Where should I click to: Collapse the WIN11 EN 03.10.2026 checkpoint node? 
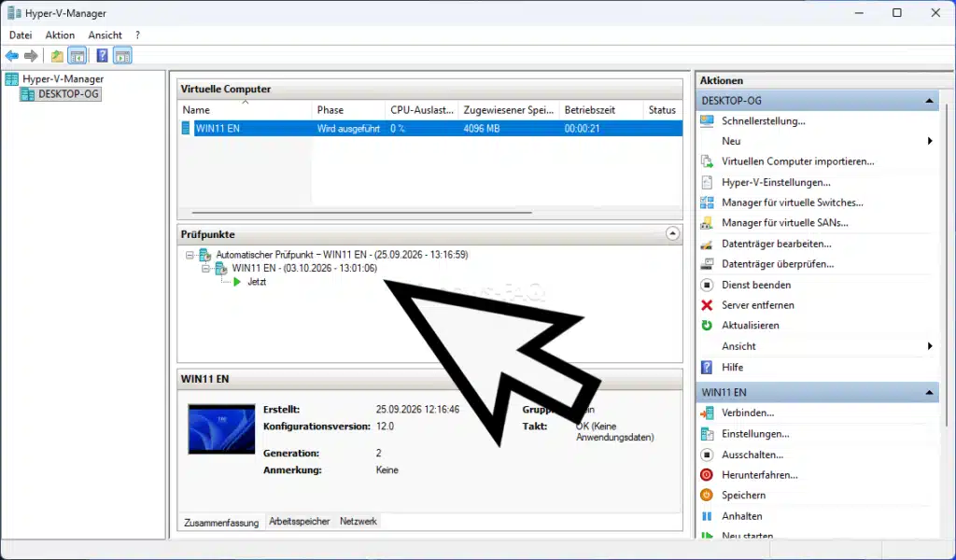205,268
